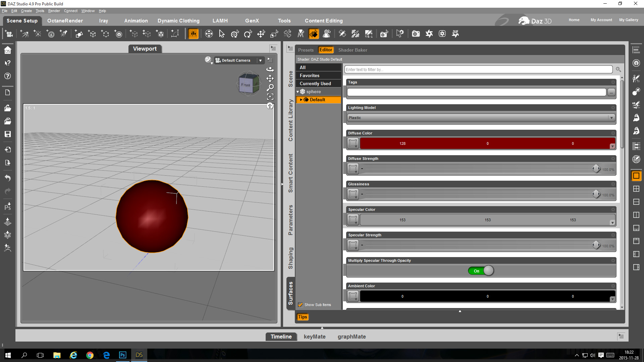Uncheck the Show Sub Items checkbox

pyautogui.click(x=301, y=305)
